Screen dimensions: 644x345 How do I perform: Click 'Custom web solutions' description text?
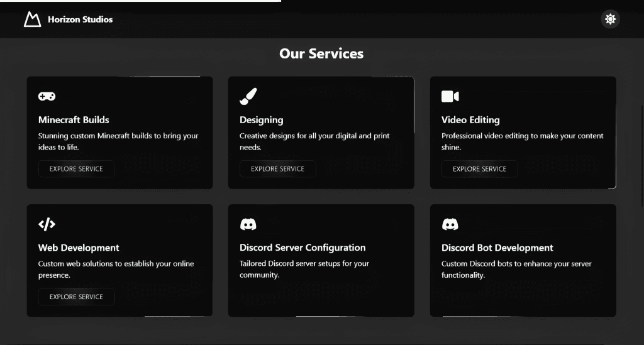click(116, 269)
